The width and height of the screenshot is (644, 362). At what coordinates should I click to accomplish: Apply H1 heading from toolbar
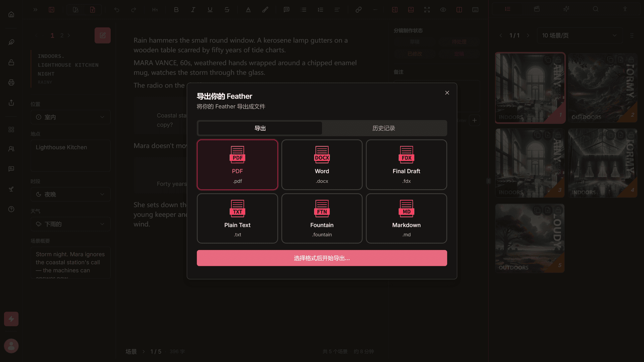point(155,10)
